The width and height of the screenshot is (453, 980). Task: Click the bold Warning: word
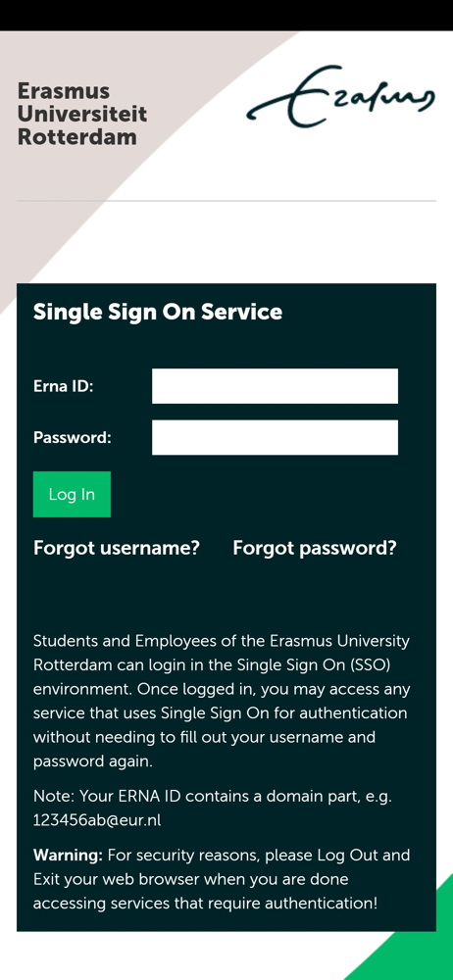click(69, 855)
